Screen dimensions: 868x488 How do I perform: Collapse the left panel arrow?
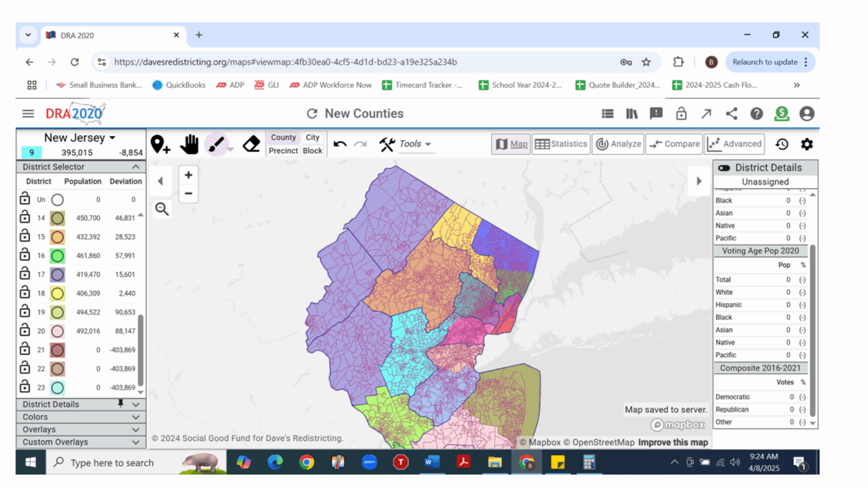(160, 181)
